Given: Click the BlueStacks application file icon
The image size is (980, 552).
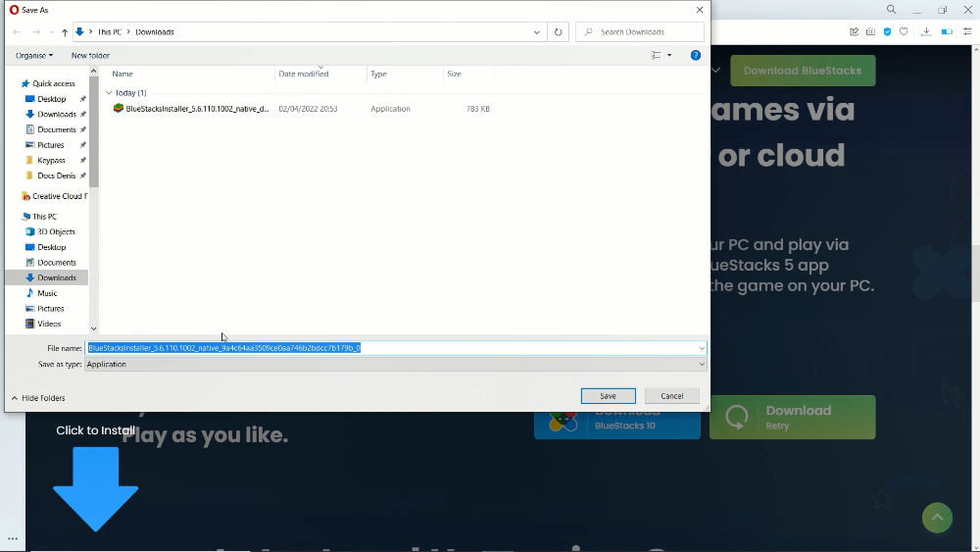Looking at the screenshot, I should (x=119, y=108).
